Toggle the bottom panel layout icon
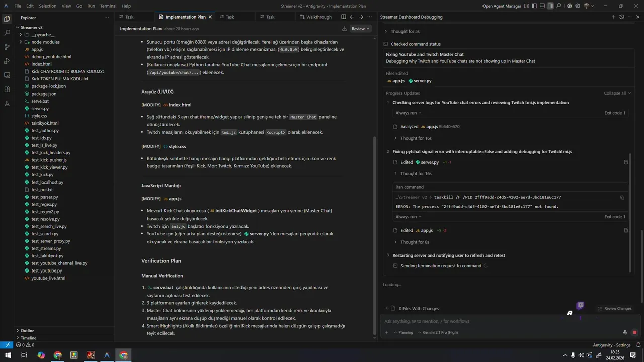644x362 pixels. click(542, 6)
